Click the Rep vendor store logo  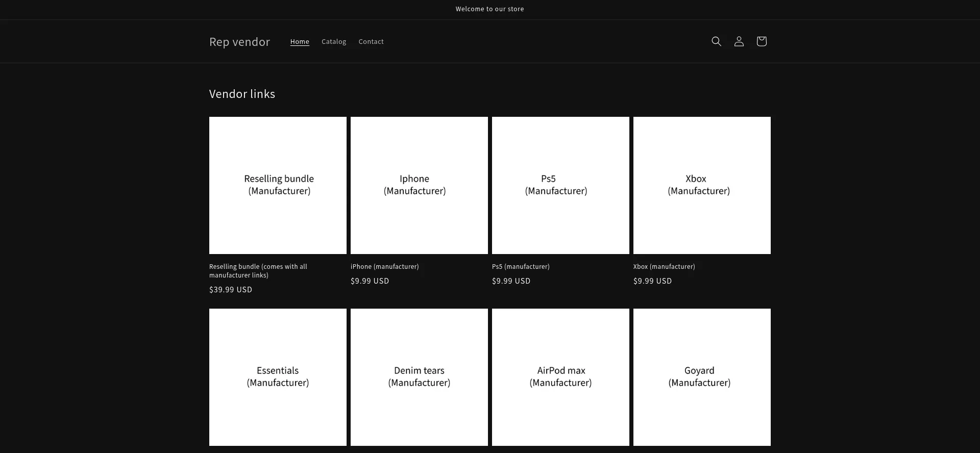pos(239,42)
